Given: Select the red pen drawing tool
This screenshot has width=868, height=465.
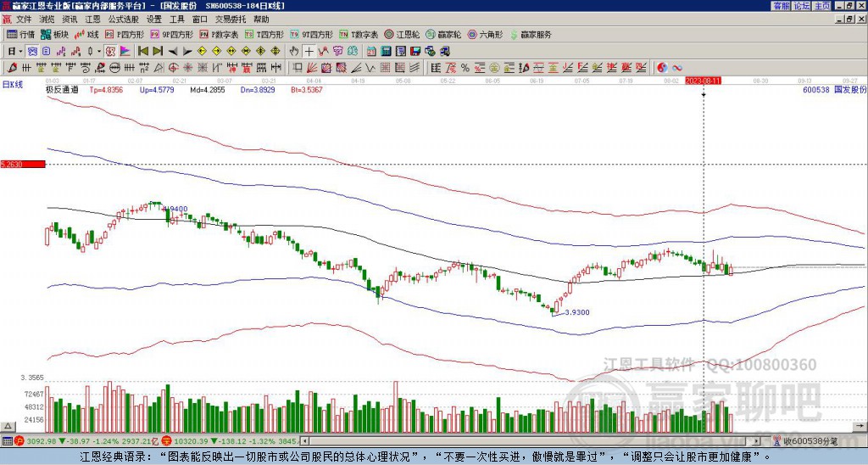Looking at the screenshot, I should [x=11, y=68].
